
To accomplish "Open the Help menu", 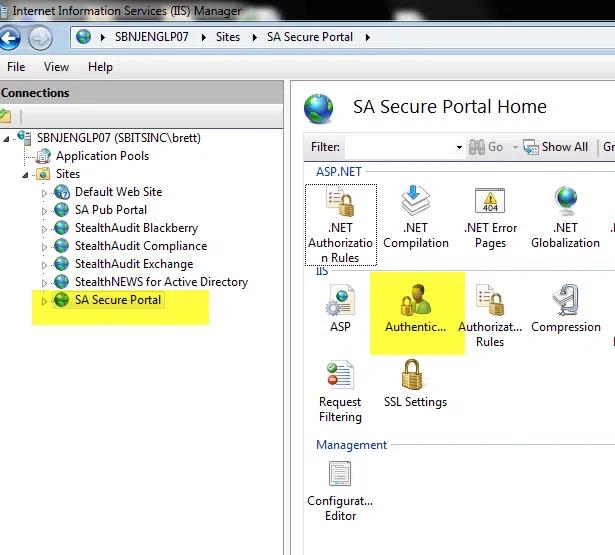I will coord(100,67).
